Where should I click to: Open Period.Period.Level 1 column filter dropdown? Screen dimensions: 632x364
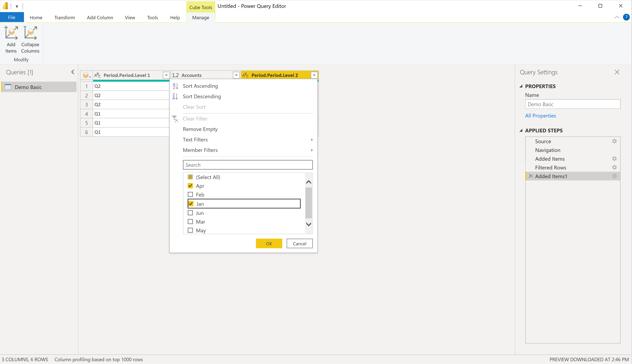point(166,75)
